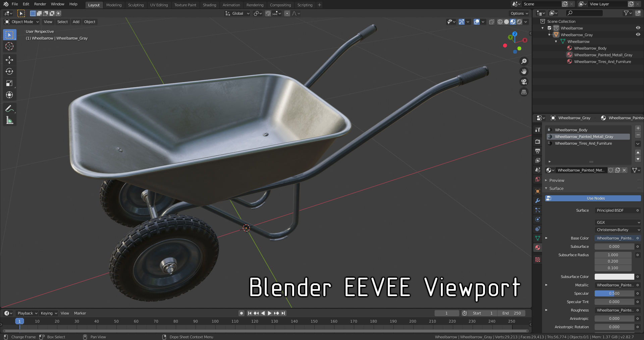Open the Principled BSDF surface dropdown
The height and width of the screenshot is (340, 644).
point(614,210)
